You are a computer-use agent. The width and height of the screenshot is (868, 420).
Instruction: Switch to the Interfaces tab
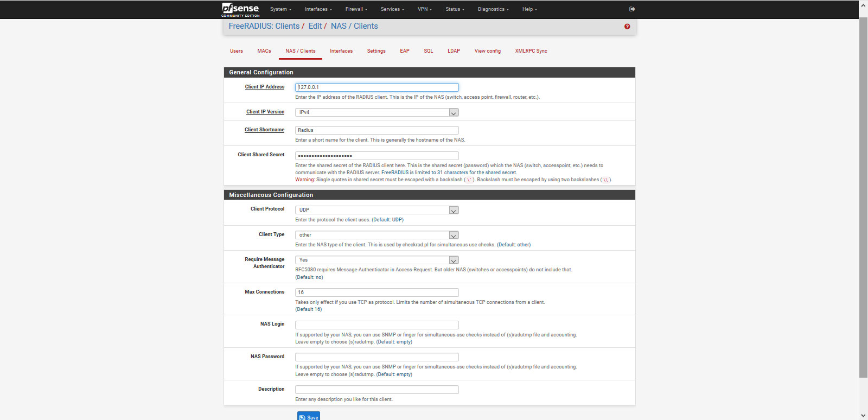(341, 51)
